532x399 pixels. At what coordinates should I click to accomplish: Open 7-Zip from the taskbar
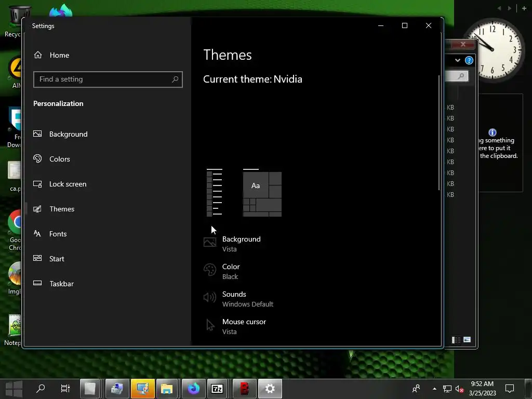click(217, 389)
